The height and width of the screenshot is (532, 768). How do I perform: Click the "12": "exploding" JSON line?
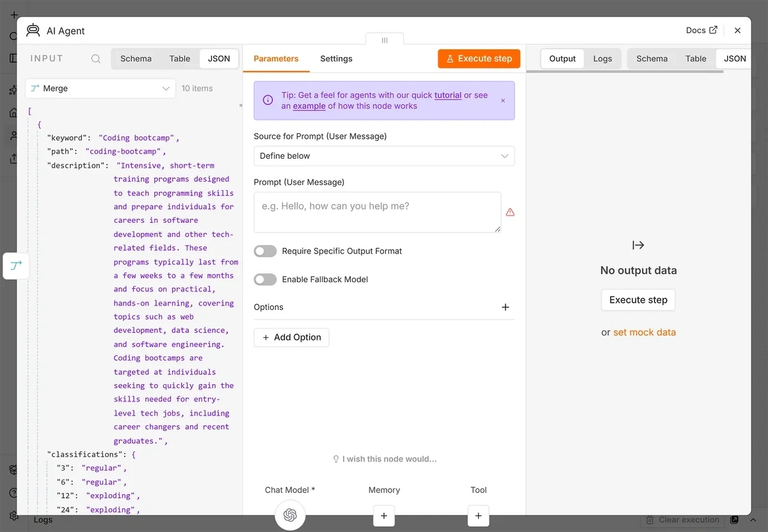pyautogui.click(x=98, y=496)
